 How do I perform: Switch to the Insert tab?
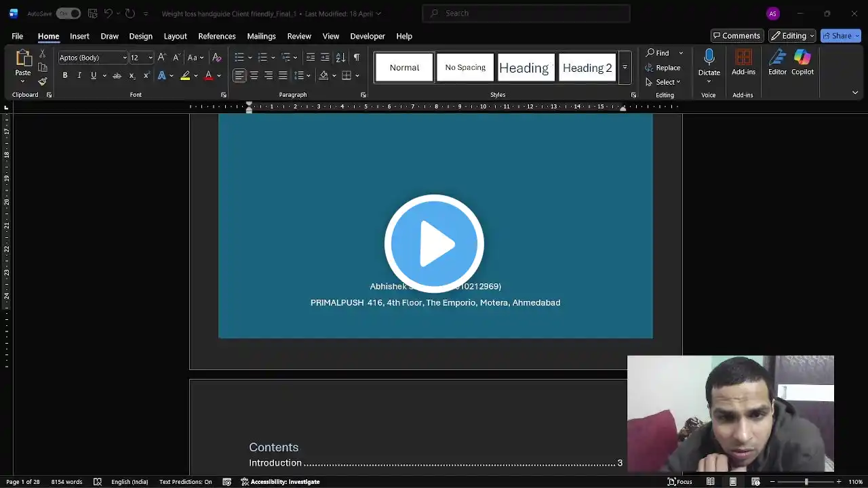coord(79,36)
